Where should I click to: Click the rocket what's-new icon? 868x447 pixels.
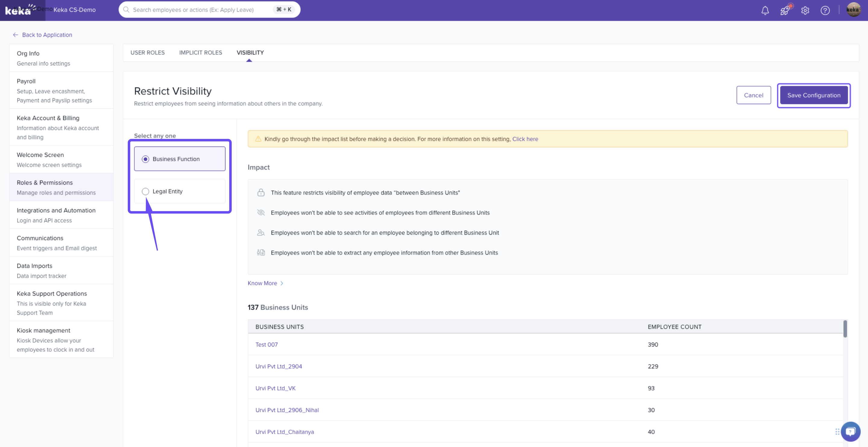tap(785, 10)
